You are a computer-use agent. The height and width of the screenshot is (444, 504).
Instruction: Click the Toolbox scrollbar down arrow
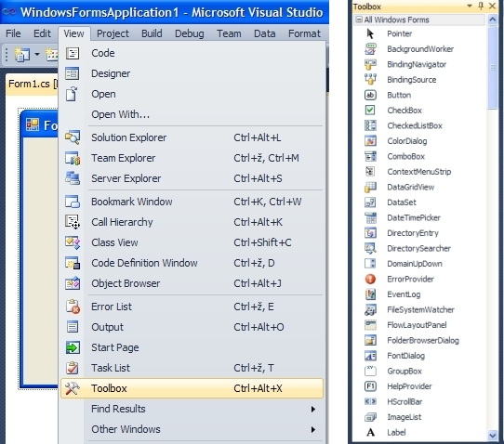(493, 436)
